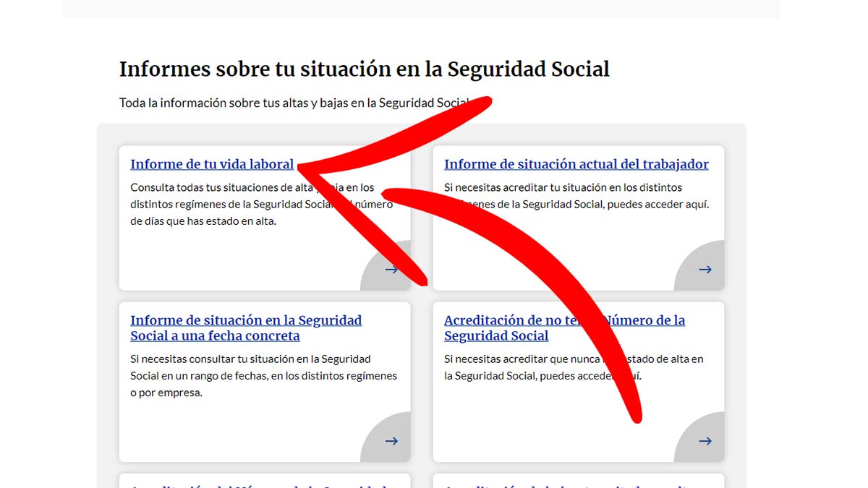Open the 'Informe de tu vida laboral' link
This screenshot has width=868, height=488.
[211, 164]
